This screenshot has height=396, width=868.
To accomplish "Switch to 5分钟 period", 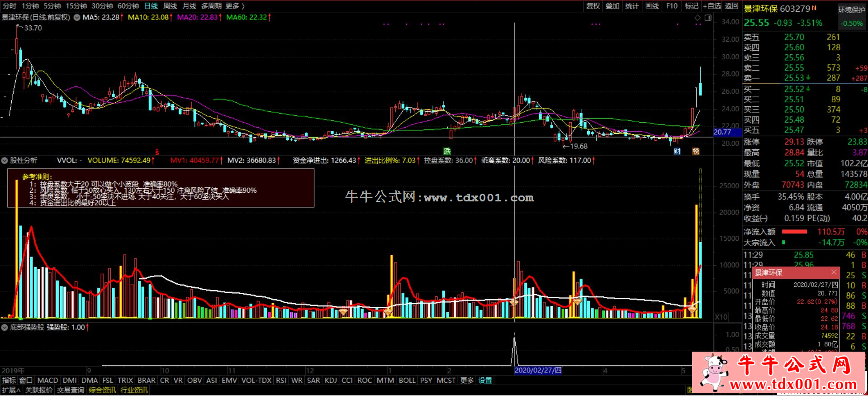I will coord(52,6).
